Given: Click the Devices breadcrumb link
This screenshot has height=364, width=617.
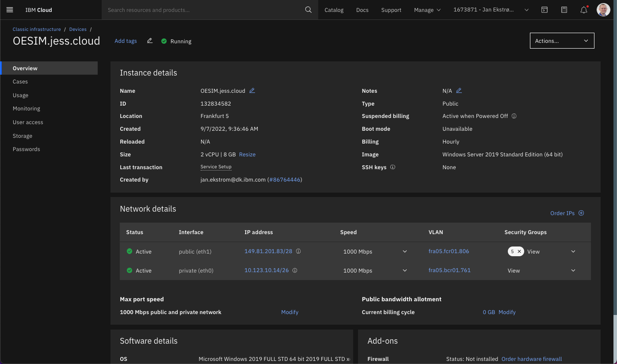Looking at the screenshot, I should (x=78, y=29).
